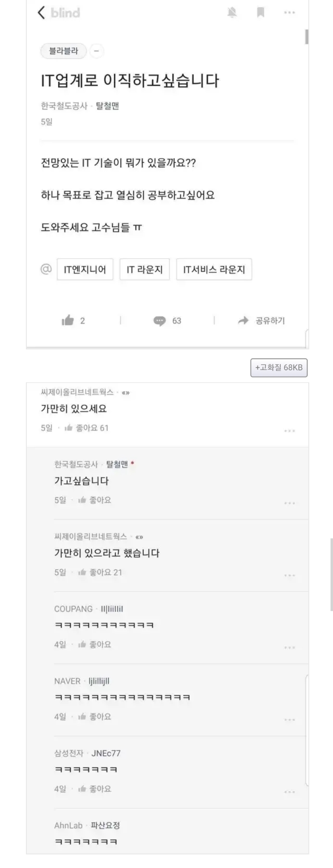Open comments via the speech bubble icon
The height and width of the screenshot is (868, 333).
[x=160, y=321]
